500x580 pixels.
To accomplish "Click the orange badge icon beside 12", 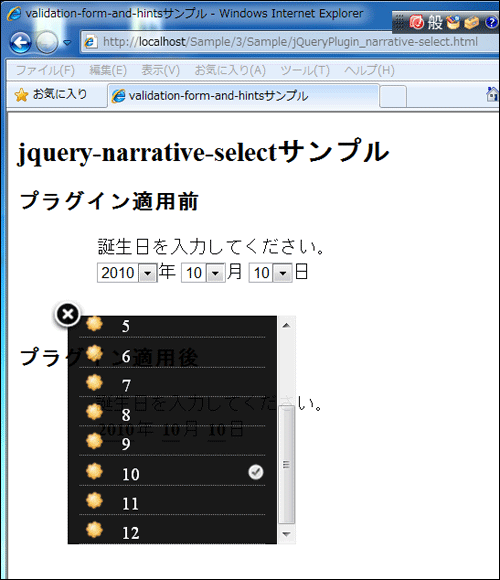I will click(x=94, y=530).
